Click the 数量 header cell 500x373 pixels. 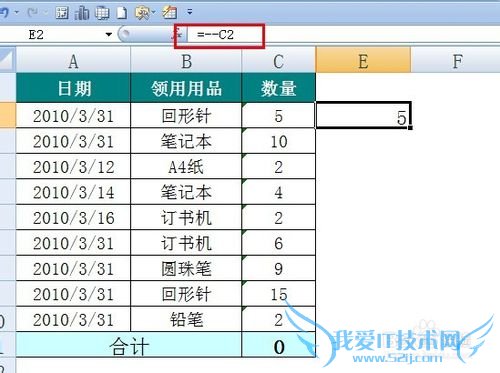279,88
